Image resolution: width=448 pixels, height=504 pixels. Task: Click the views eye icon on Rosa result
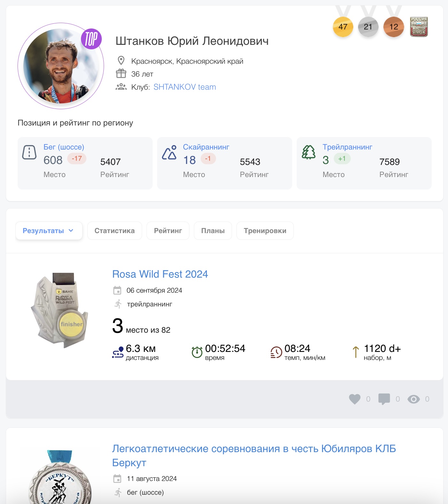coord(413,399)
